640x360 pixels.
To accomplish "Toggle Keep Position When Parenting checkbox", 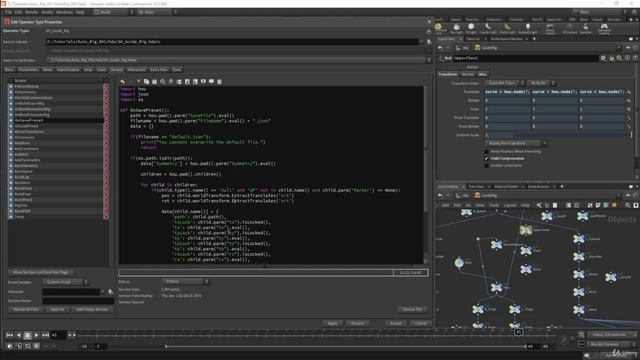I will [486, 151].
